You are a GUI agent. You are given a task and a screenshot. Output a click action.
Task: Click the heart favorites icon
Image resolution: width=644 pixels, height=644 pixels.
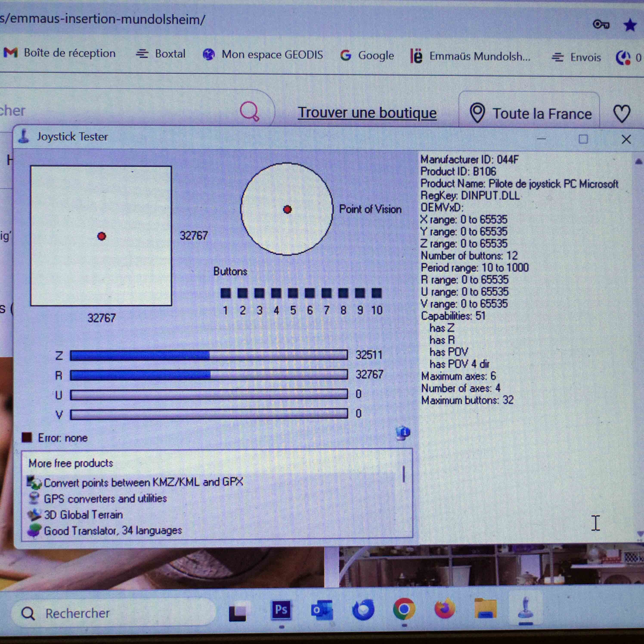pyautogui.click(x=622, y=114)
